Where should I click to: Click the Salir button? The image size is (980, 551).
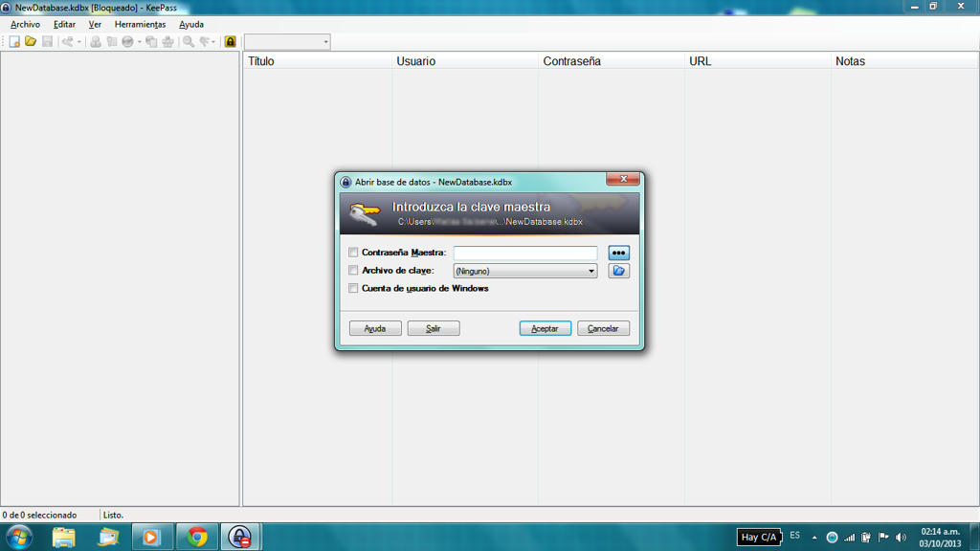point(434,329)
